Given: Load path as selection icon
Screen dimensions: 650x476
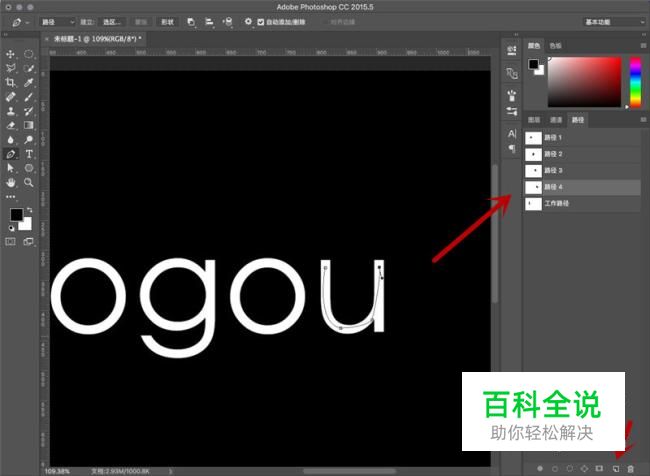Looking at the screenshot, I should coord(570,469).
